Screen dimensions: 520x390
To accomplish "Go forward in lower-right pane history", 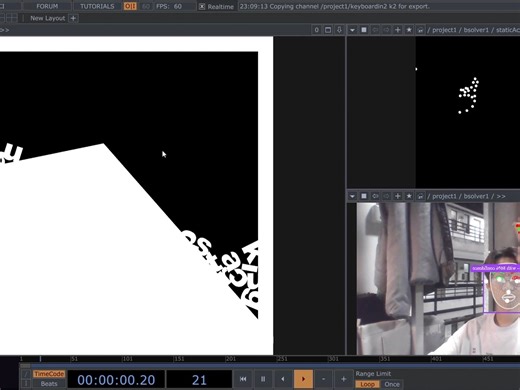I will pos(386,196).
